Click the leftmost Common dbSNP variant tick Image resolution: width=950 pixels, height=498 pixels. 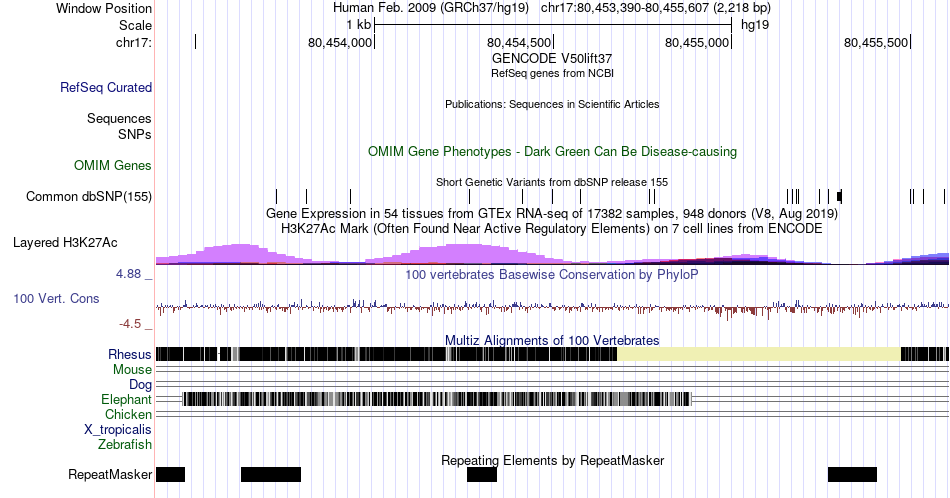pyautogui.click(x=276, y=196)
